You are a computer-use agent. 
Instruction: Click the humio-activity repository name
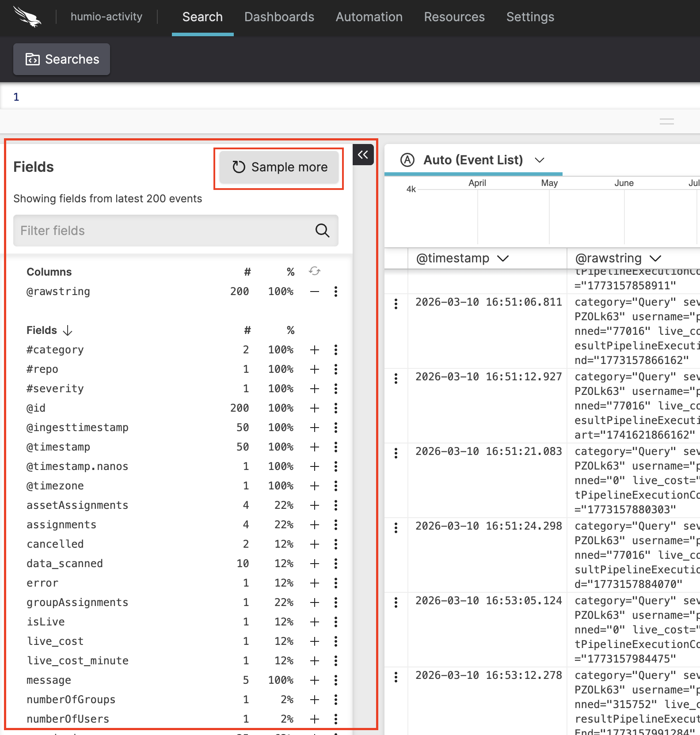pos(107,17)
